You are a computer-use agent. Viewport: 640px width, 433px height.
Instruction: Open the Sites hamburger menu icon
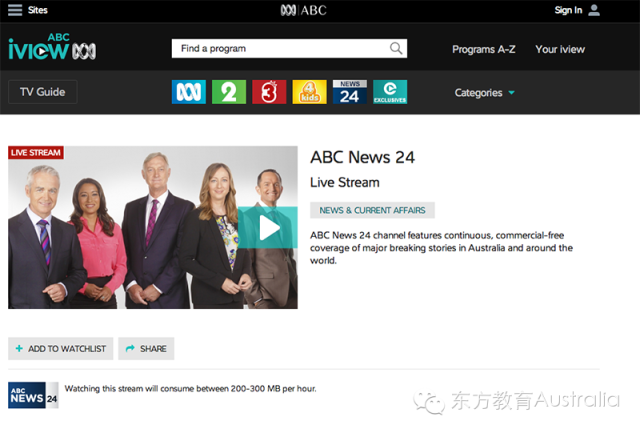tap(15, 10)
